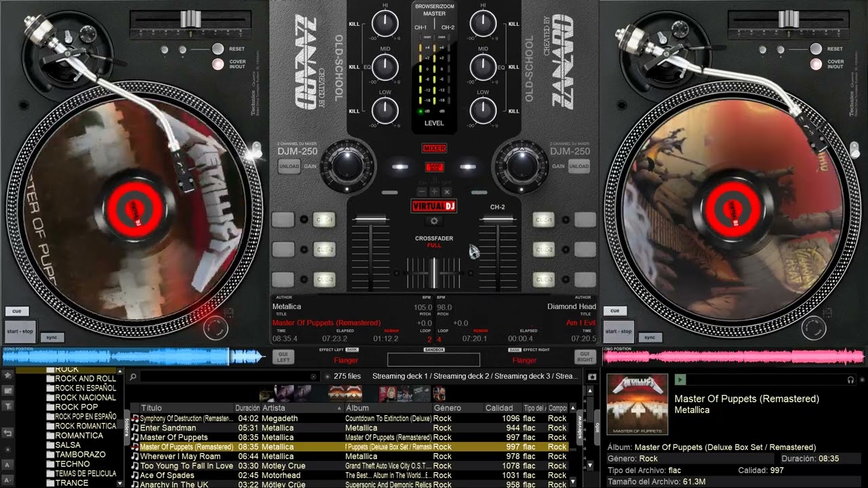Screen dimensions: 868x488
Task: Click the list view icon in left sidebar
Action: point(7,390)
